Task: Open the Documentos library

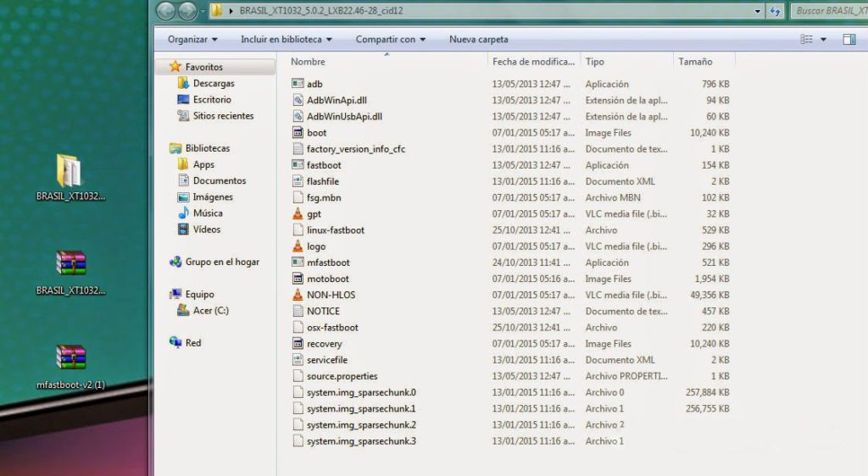Action: click(220, 180)
